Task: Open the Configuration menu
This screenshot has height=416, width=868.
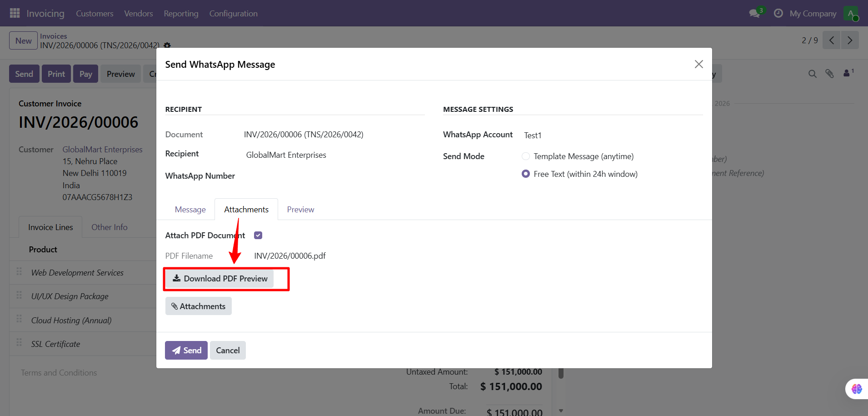Action: pos(233,14)
